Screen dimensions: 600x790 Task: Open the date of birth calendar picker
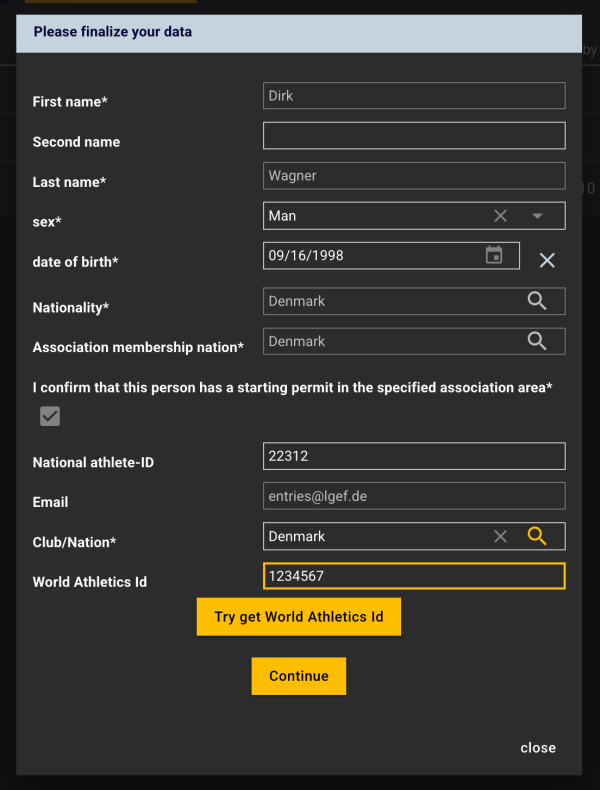pos(494,255)
